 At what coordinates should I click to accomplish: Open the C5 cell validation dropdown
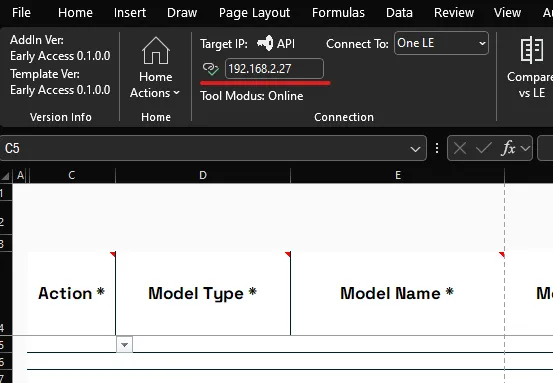pyautogui.click(x=124, y=345)
